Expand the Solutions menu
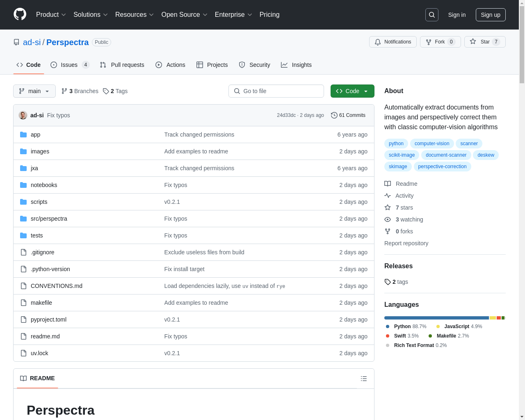The height and width of the screenshot is (420, 525). point(91,14)
